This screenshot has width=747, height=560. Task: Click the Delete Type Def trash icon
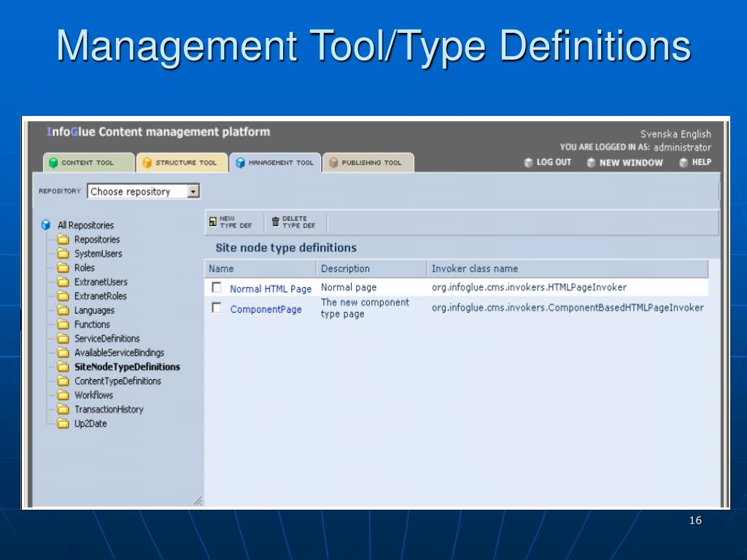(275, 222)
